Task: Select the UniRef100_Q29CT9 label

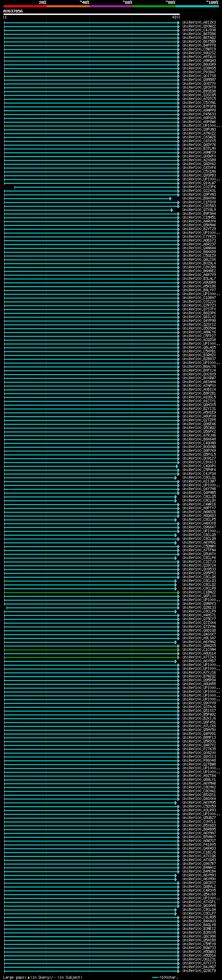Action: [x=199, y=971]
